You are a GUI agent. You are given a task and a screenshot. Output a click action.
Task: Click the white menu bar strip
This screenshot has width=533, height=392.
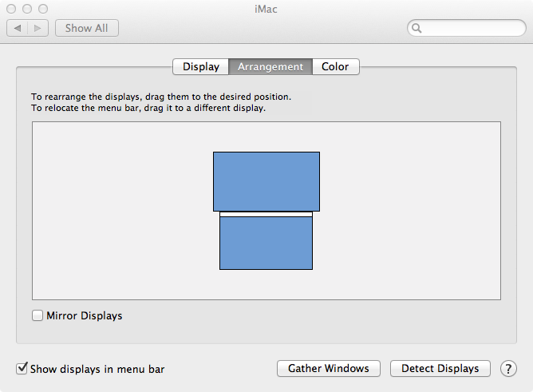266,214
